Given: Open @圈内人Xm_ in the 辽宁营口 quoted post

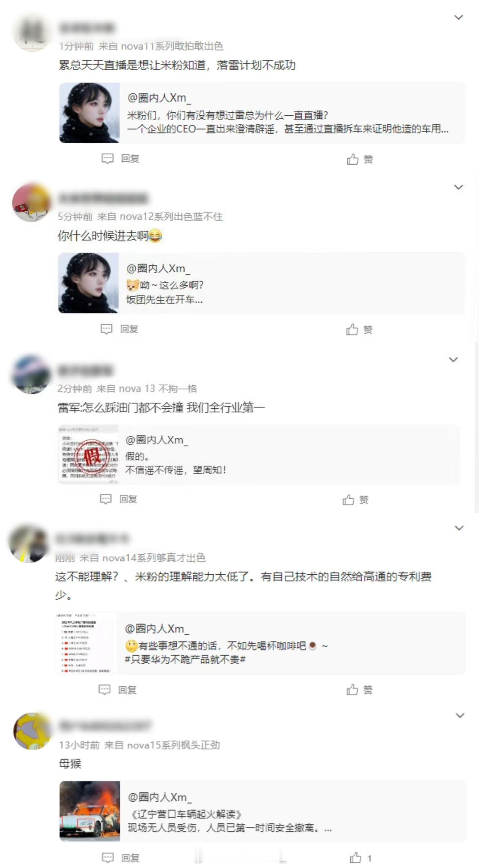Looking at the screenshot, I should point(159,797).
